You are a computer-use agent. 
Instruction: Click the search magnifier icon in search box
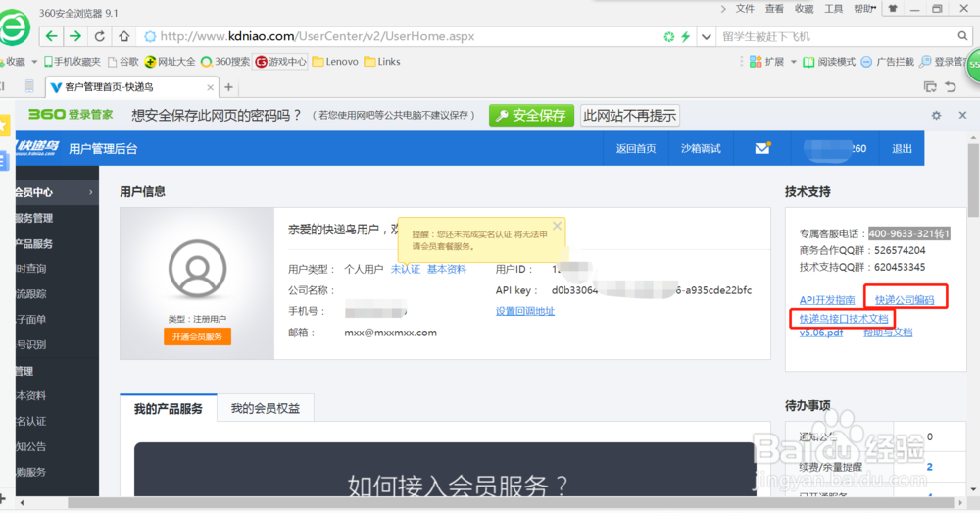962,36
